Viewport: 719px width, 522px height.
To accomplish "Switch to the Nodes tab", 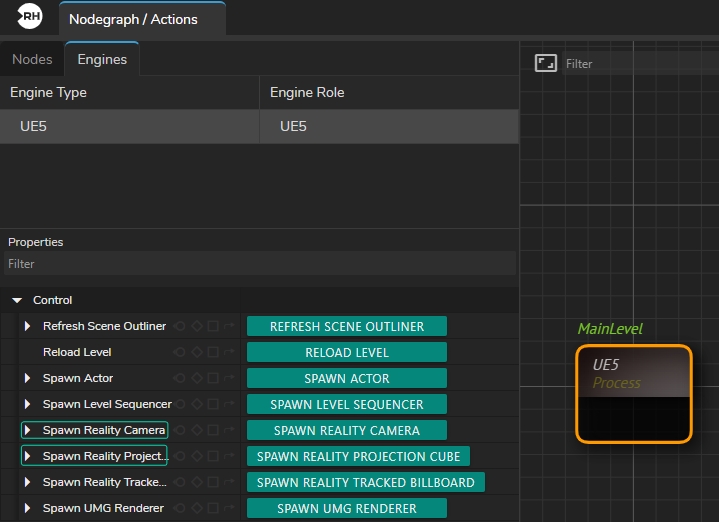I will coord(32,59).
